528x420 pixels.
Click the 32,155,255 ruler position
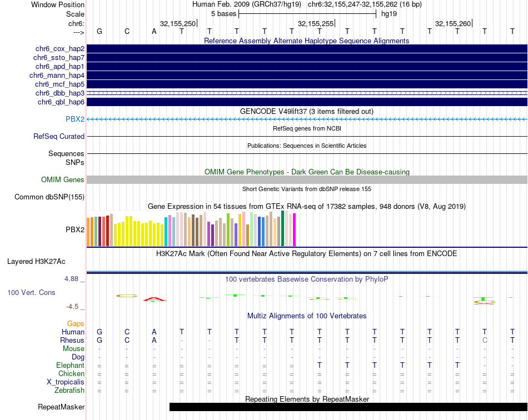tap(316, 23)
